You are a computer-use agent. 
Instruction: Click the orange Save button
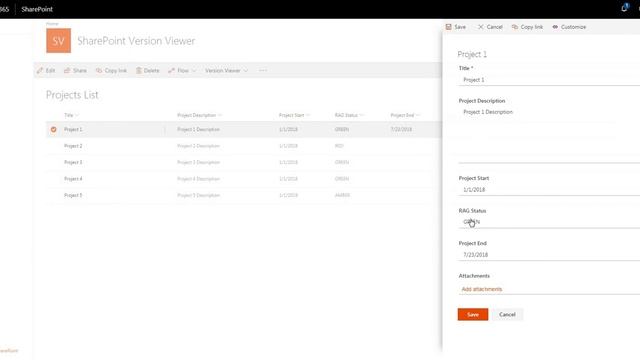[473, 314]
